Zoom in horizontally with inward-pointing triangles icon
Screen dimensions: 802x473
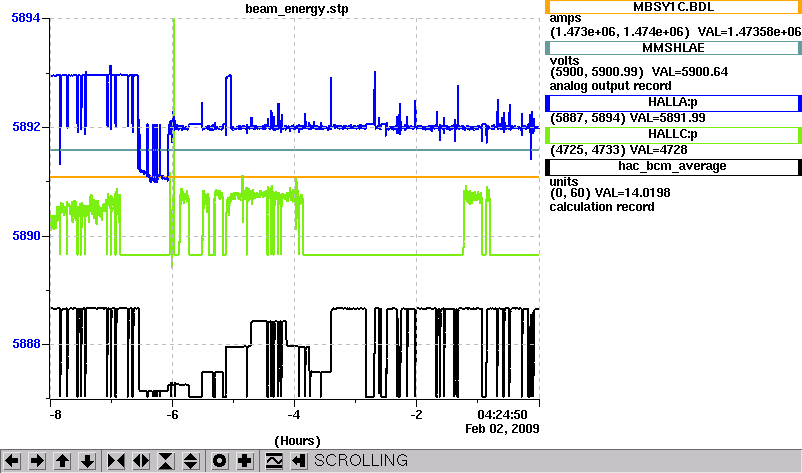click(x=116, y=461)
